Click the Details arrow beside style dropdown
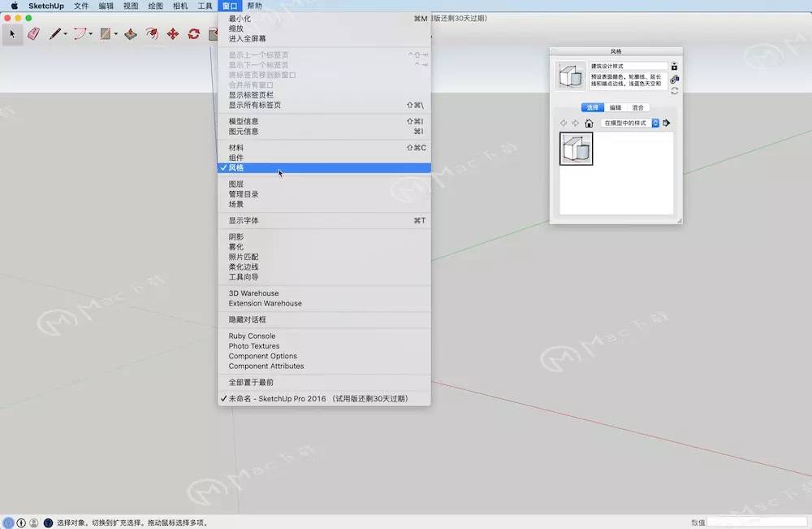This screenshot has height=529, width=812. pos(667,123)
